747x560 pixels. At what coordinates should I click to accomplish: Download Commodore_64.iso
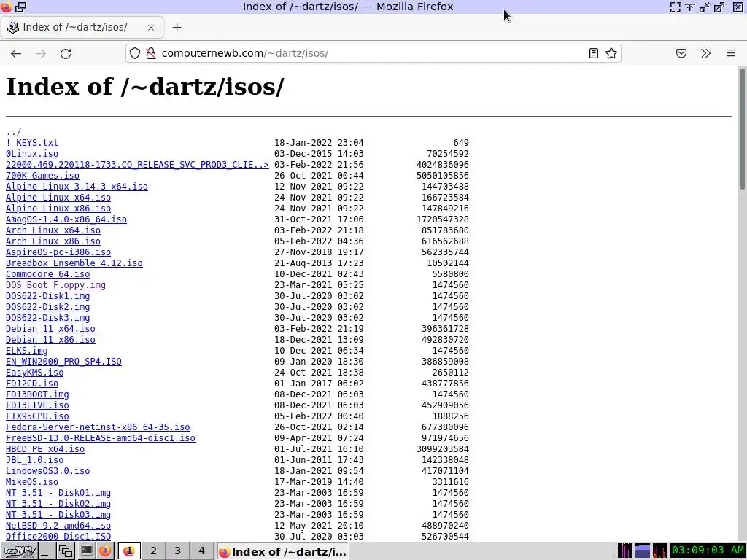(x=47, y=274)
